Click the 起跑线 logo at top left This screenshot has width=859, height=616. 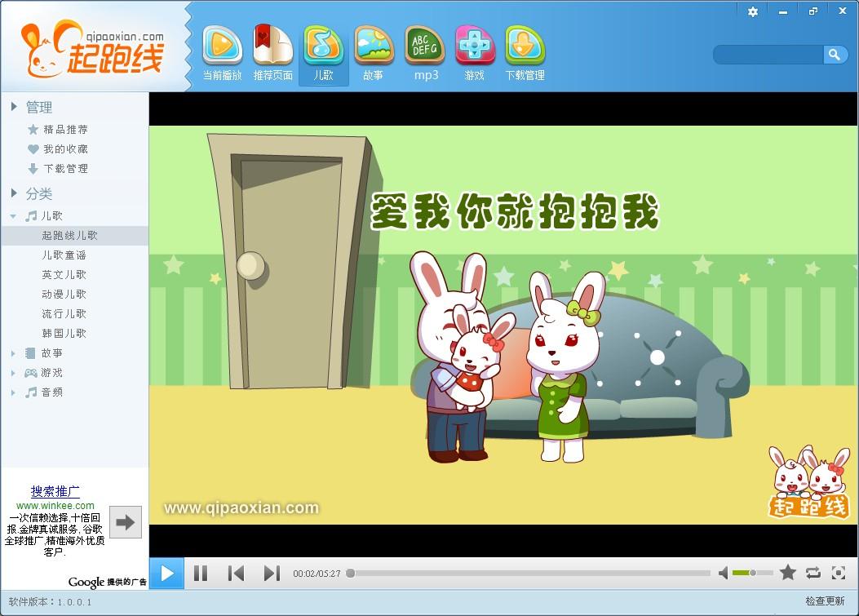93,48
